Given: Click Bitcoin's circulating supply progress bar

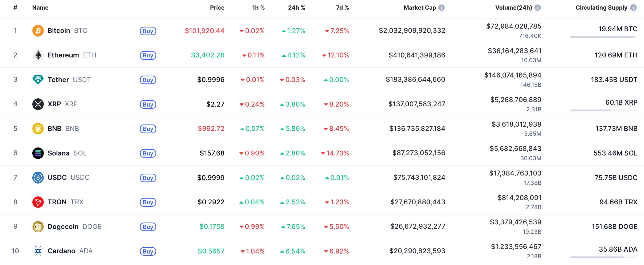Looking at the screenshot, I should [x=603, y=37].
